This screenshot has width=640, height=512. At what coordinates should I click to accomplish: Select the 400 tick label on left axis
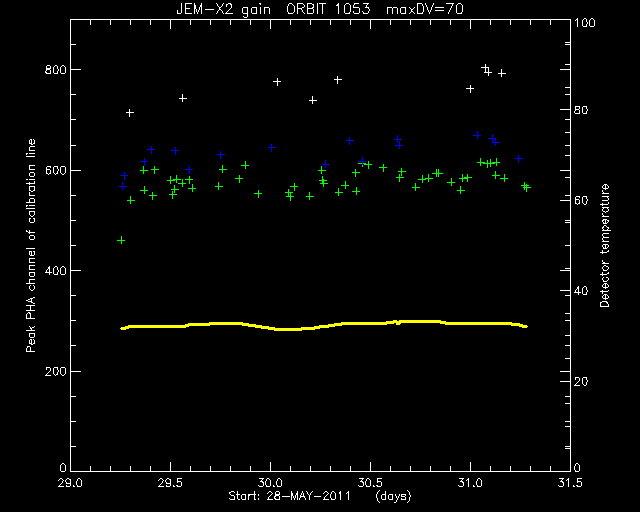tap(55, 271)
